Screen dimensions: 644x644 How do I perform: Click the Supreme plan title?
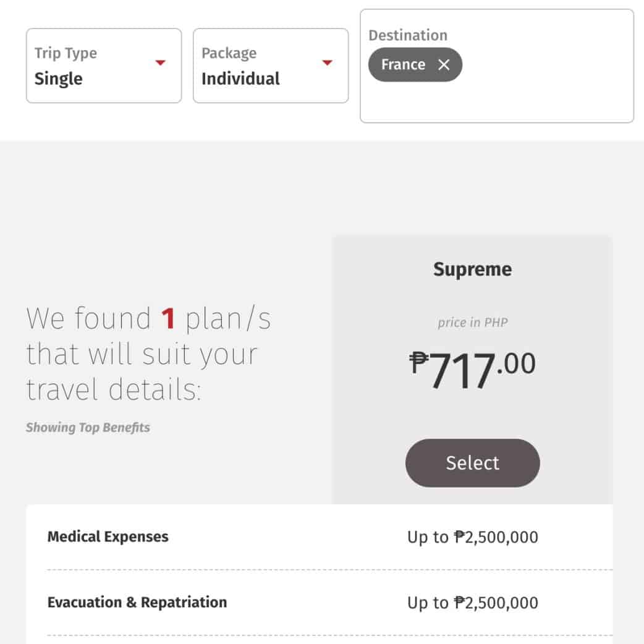(472, 269)
